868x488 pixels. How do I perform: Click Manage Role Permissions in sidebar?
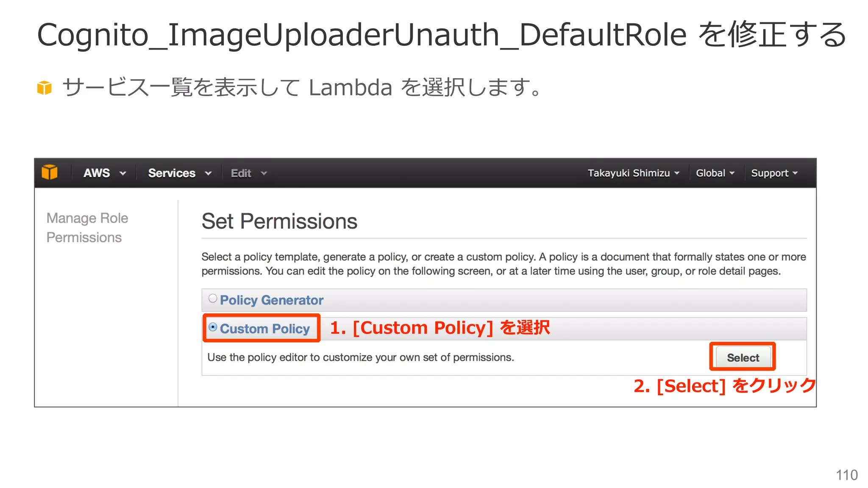[x=87, y=227]
